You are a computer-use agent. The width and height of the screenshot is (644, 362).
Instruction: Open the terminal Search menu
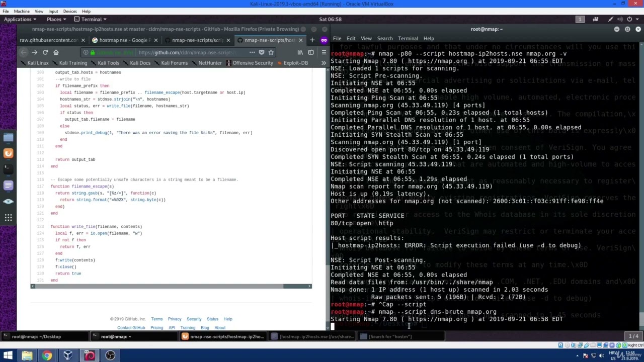(385, 38)
